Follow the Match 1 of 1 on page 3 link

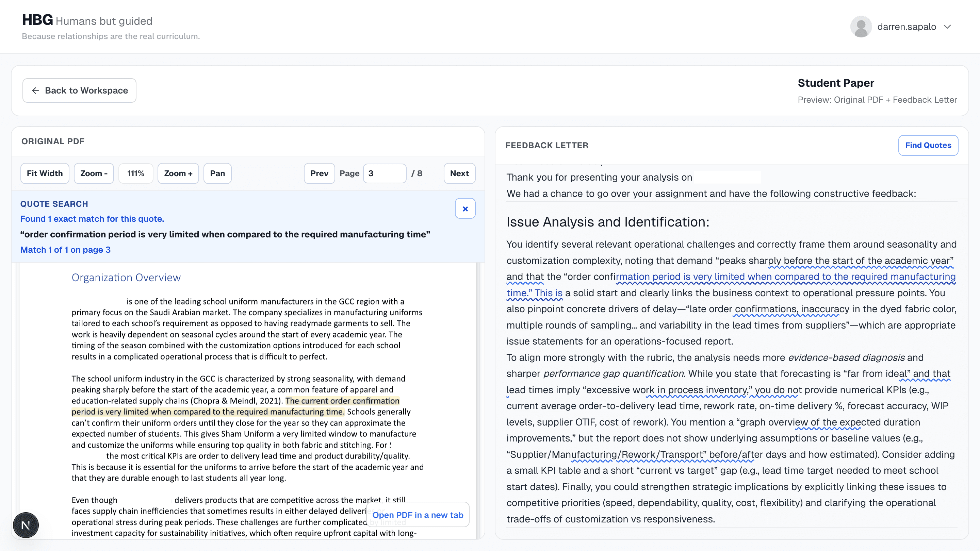pyautogui.click(x=65, y=250)
